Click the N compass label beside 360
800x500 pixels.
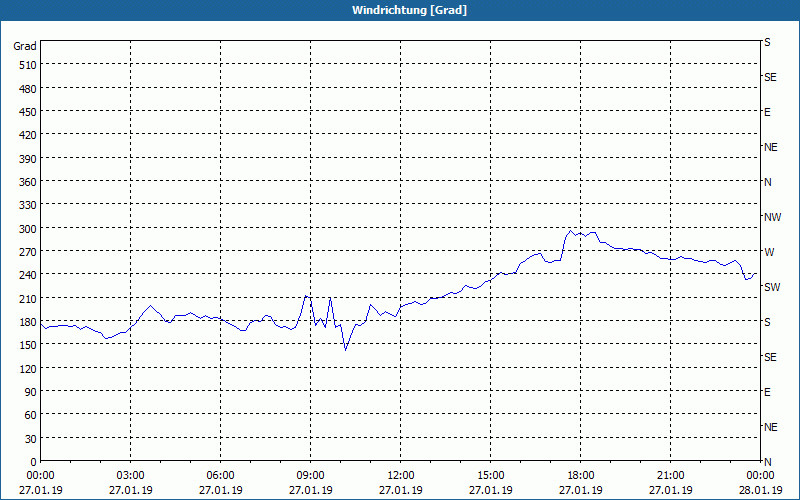(767, 182)
